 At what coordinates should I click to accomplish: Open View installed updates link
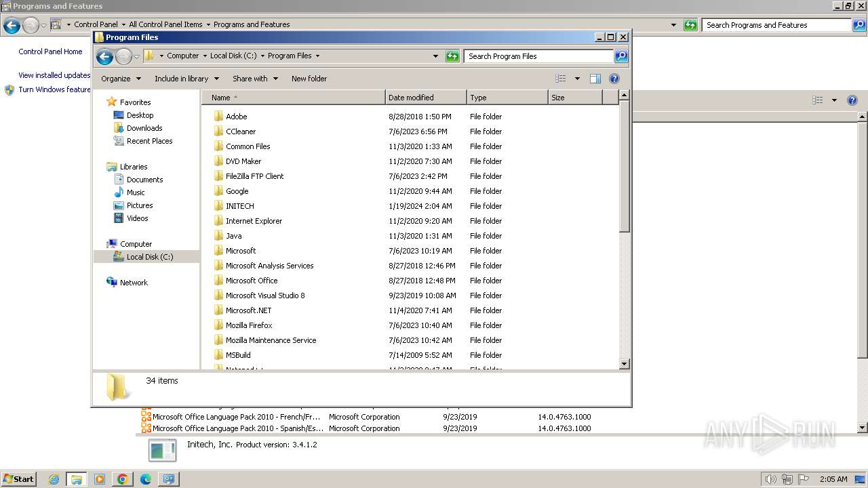click(x=54, y=75)
